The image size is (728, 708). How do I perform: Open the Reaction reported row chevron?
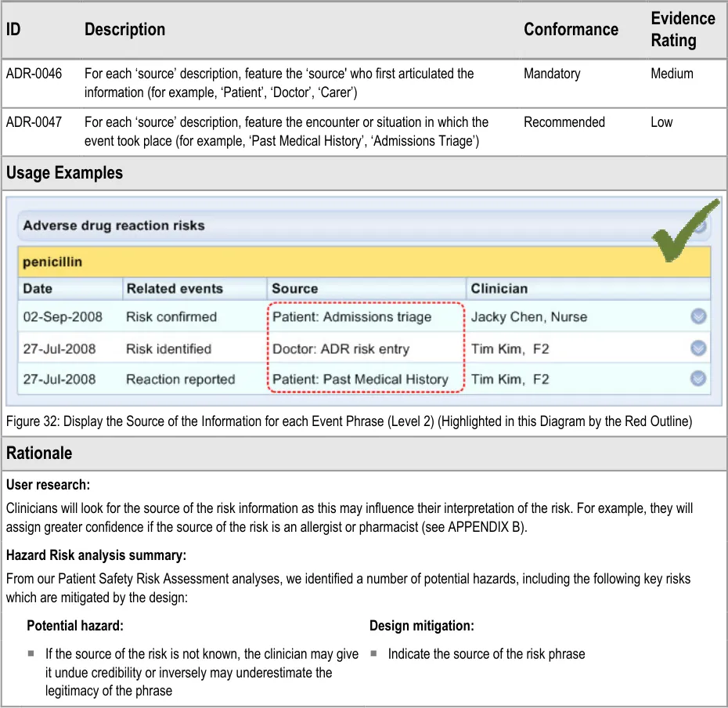click(698, 379)
